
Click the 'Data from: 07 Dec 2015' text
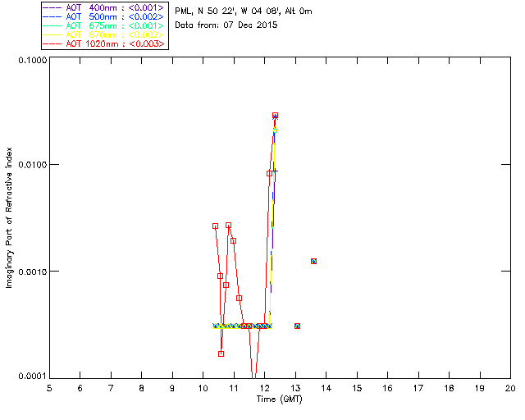point(226,25)
